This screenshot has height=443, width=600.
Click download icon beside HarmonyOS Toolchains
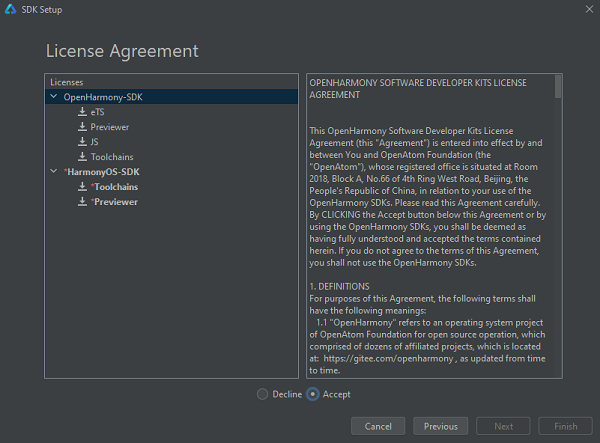coord(82,187)
